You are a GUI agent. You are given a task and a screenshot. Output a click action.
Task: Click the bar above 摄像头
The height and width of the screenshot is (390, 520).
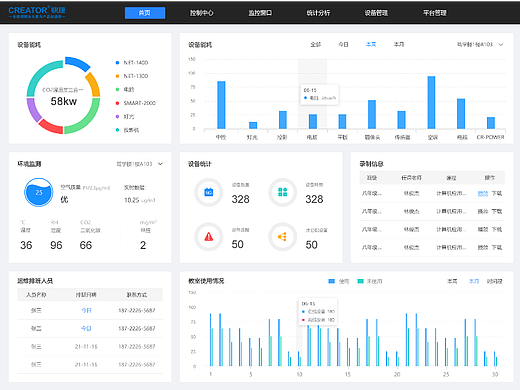click(372, 114)
